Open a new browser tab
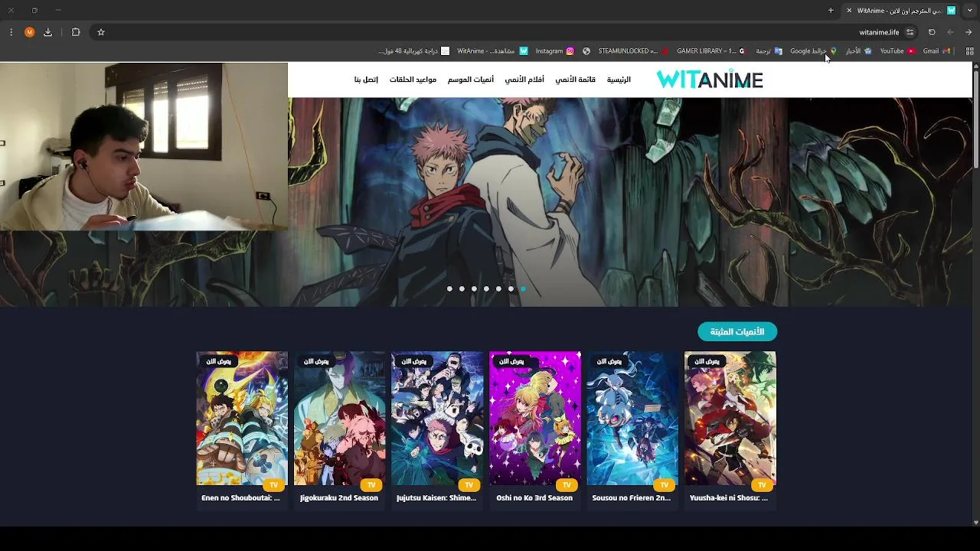 click(x=831, y=11)
